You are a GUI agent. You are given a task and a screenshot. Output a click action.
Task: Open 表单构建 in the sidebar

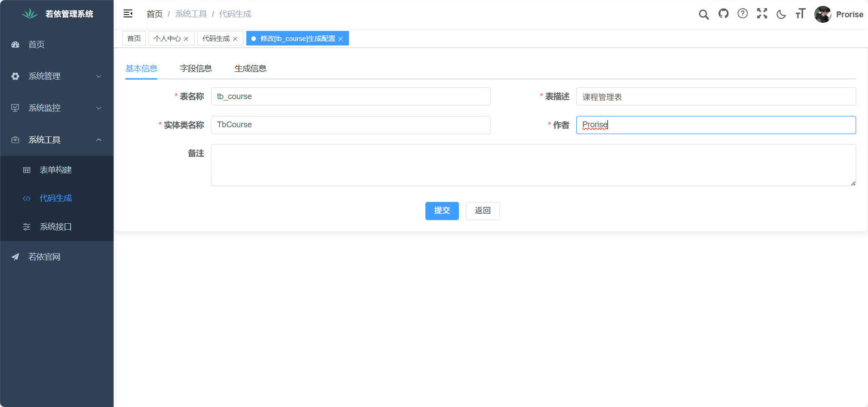[x=56, y=170]
